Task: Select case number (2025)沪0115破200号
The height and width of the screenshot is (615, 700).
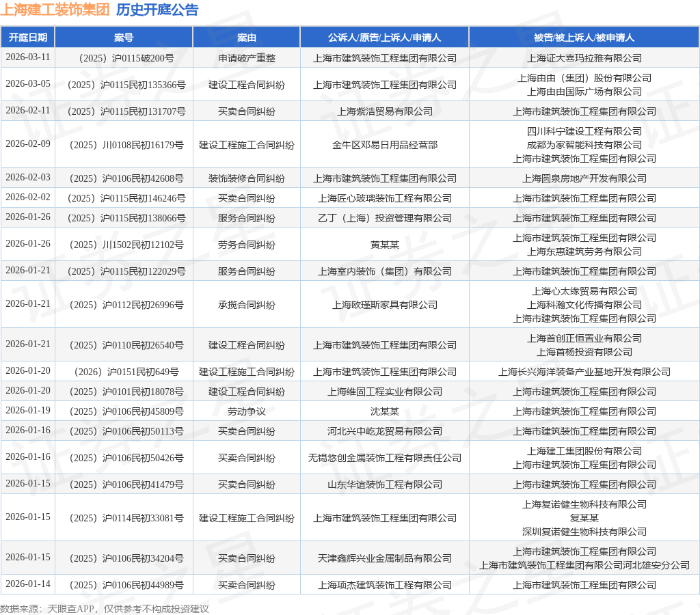Action: (126, 58)
